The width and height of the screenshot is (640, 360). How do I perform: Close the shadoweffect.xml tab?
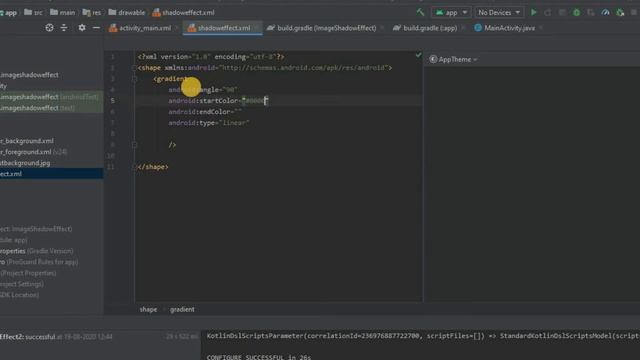click(256, 28)
